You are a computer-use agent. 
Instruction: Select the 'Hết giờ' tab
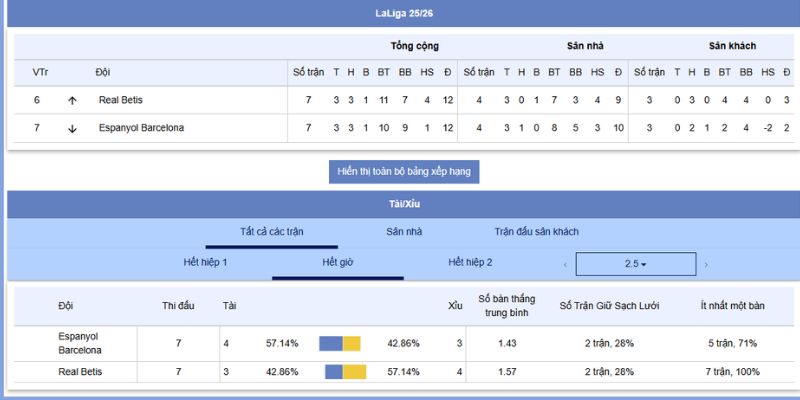[x=337, y=262]
